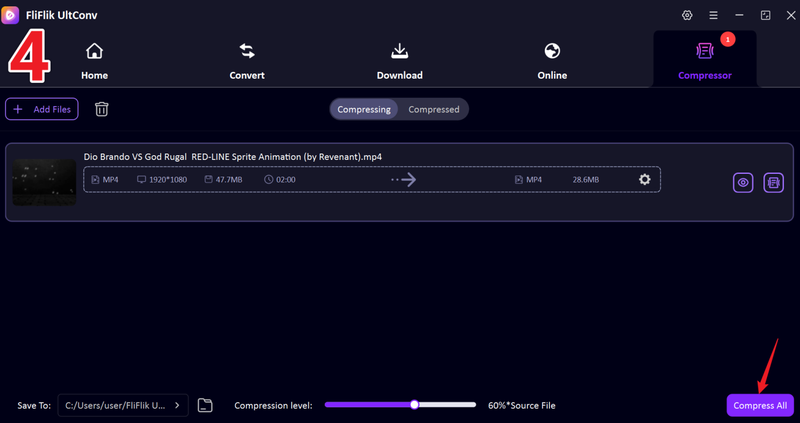Open the Home tab
Viewport: 800px width, 423px height.
point(94,61)
